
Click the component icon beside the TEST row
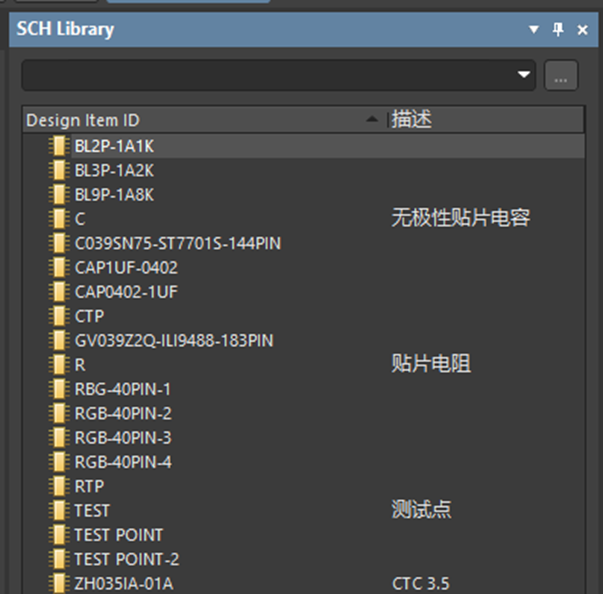point(59,511)
